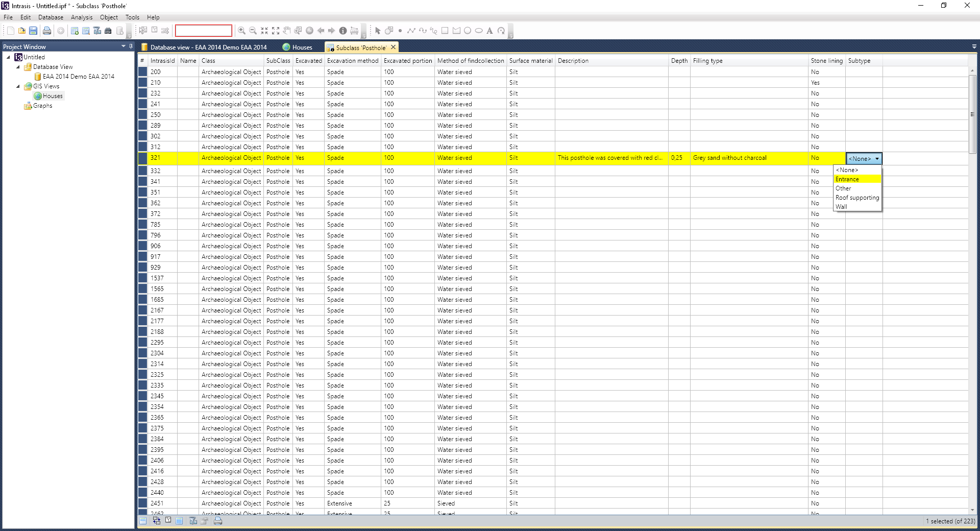Select row marker for Intrasisid 200

[142, 72]
